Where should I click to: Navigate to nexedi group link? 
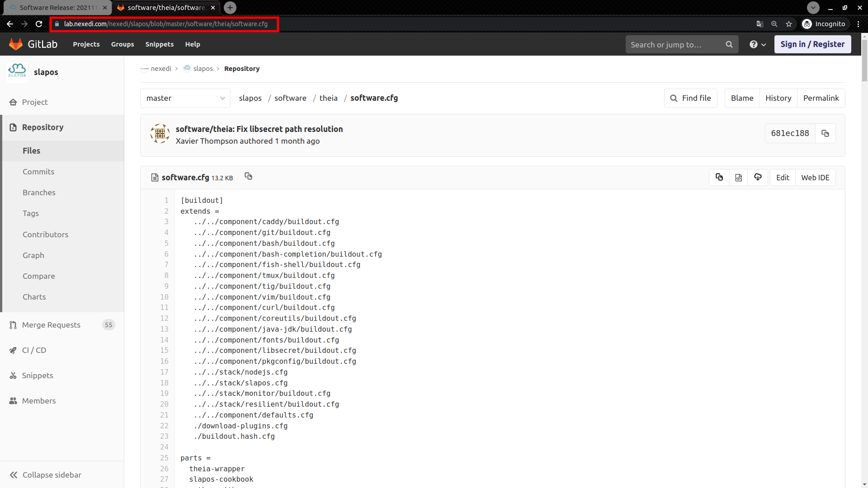tap(161, 68)
